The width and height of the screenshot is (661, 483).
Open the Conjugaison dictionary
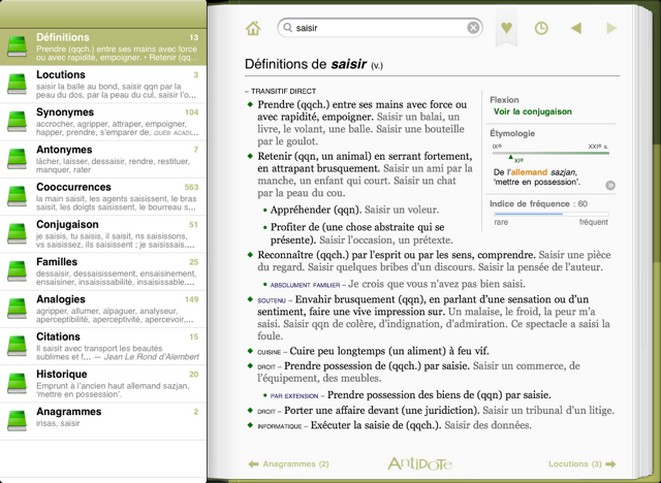point(103,234)
